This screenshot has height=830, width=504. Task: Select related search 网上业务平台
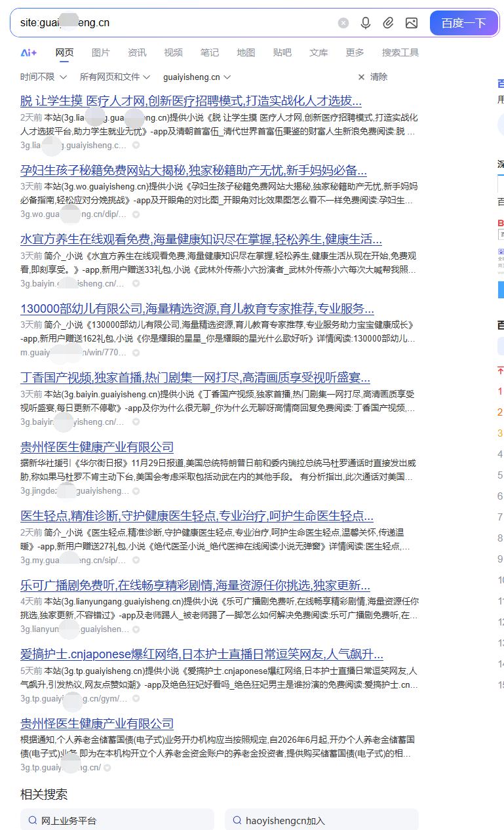[x=117, y=820]
